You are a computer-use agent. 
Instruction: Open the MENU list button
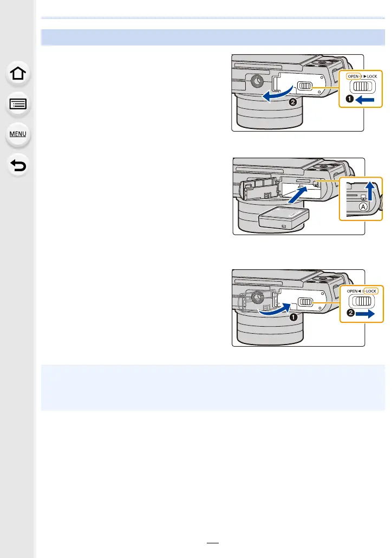(18, 134)
